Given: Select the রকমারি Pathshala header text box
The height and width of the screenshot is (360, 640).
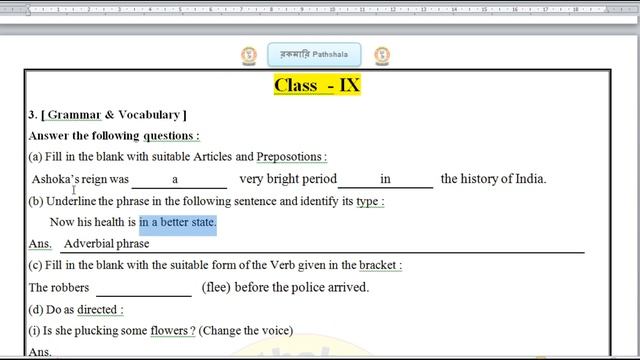Looking at the screenshot, I should click(x=314, y=54).
